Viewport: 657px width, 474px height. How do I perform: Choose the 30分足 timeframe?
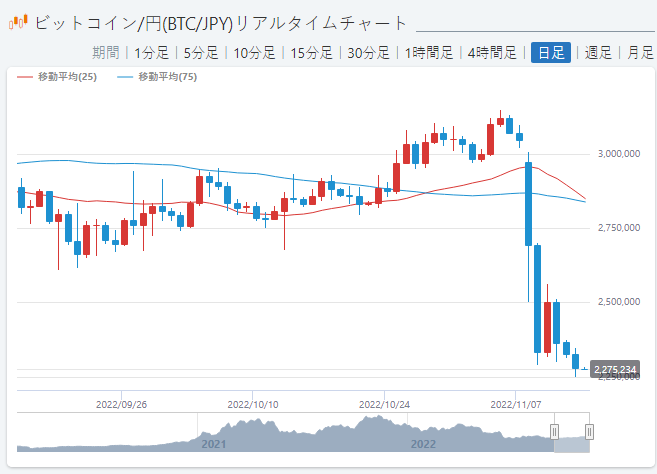pyautogui.click(x=368, y=53)
